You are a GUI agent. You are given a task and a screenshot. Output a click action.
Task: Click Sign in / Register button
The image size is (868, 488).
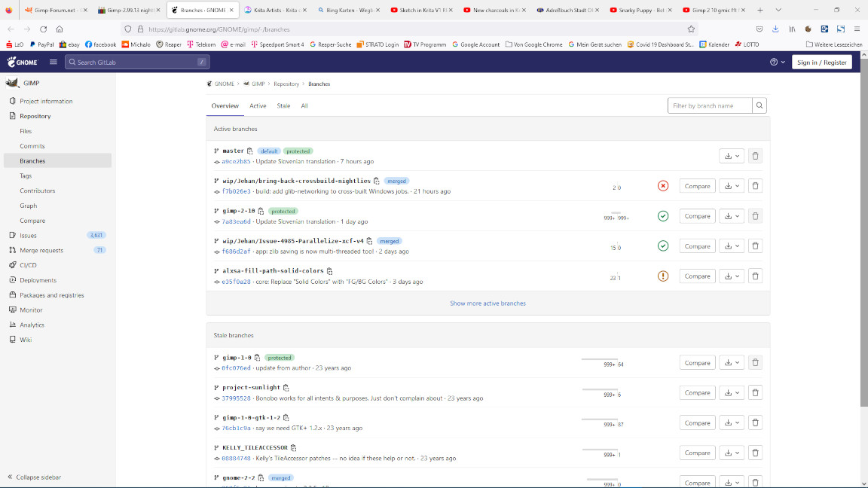pos(821,63)
